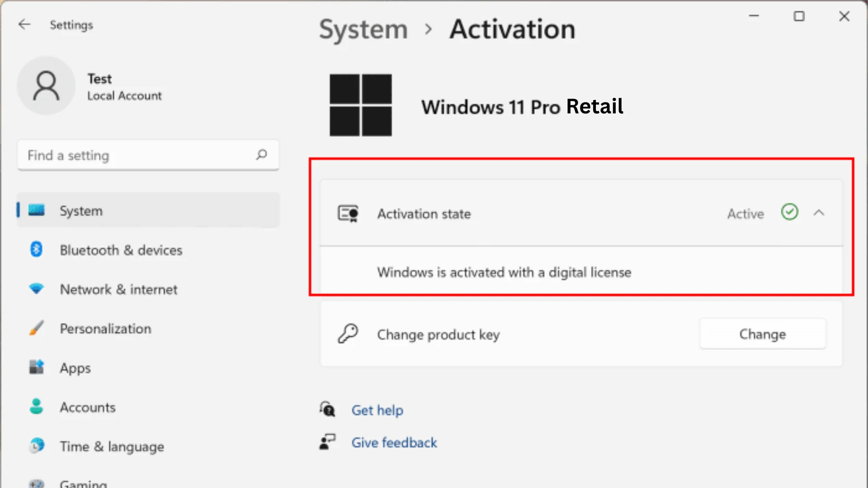Click the Windows 11 Pro Retail title
Image resolution: width=868 pixels, height=488 pixels.
pos(522,107)
